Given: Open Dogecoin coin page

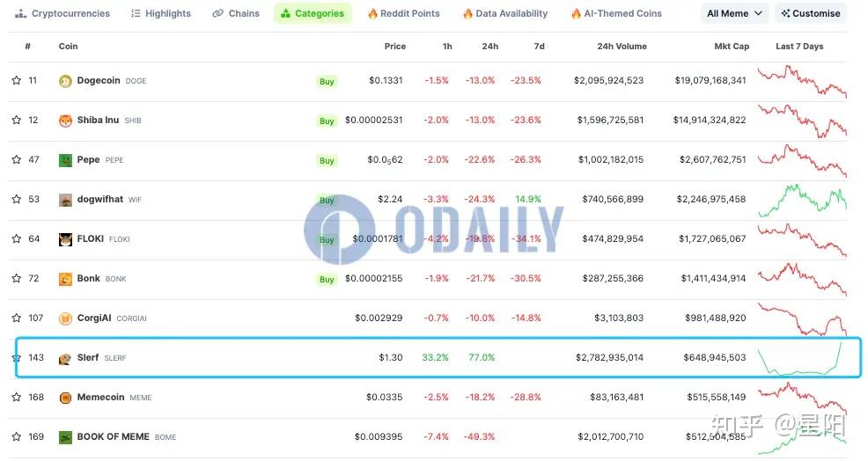Looking at the screenshot, I should point(99,81).
